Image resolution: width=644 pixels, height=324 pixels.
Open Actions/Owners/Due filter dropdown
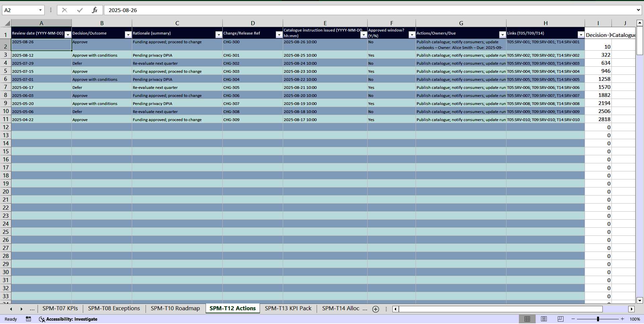click(x=502, y=35)
